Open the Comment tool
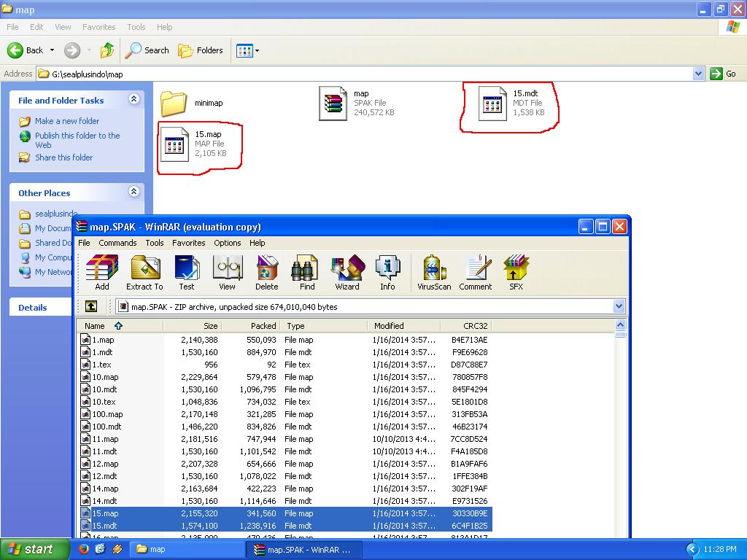 (476, 273)
